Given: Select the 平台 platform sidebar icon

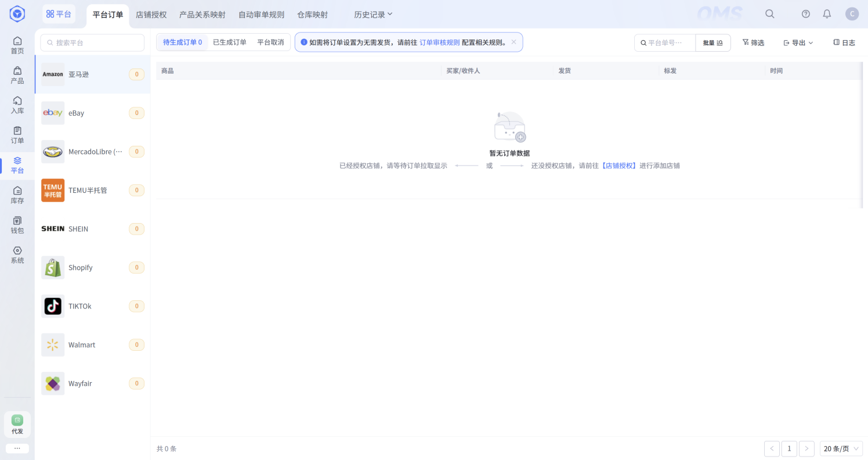Looking at the screenshot, I should (17, 165).
